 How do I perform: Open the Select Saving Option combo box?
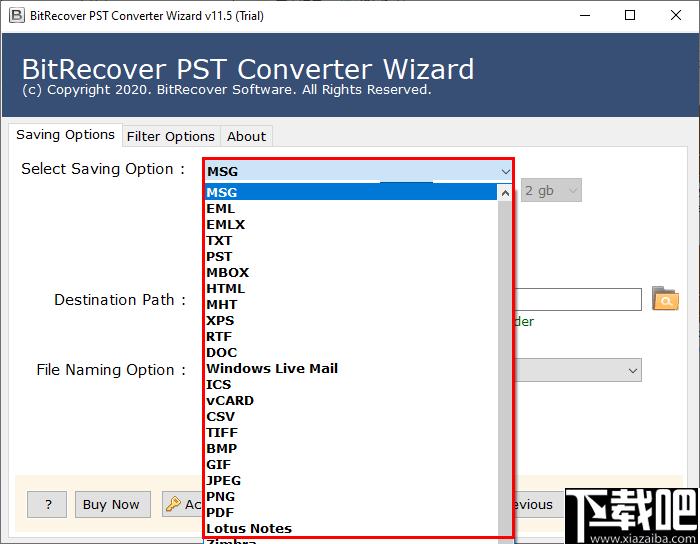(x=358, y=171)
